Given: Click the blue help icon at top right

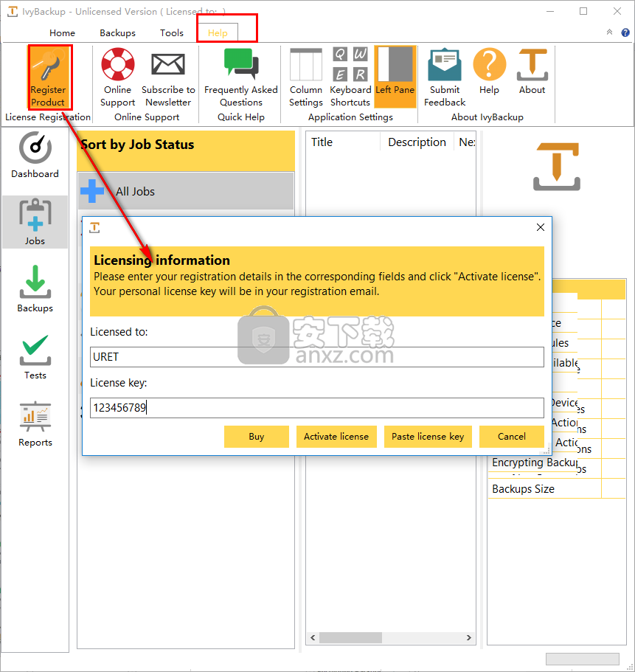Looking at the screenshot, I should click(x=625, y=32).
